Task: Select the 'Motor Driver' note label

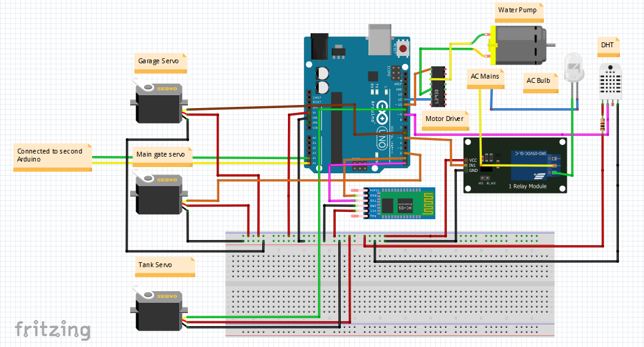Action: [445, 121]
